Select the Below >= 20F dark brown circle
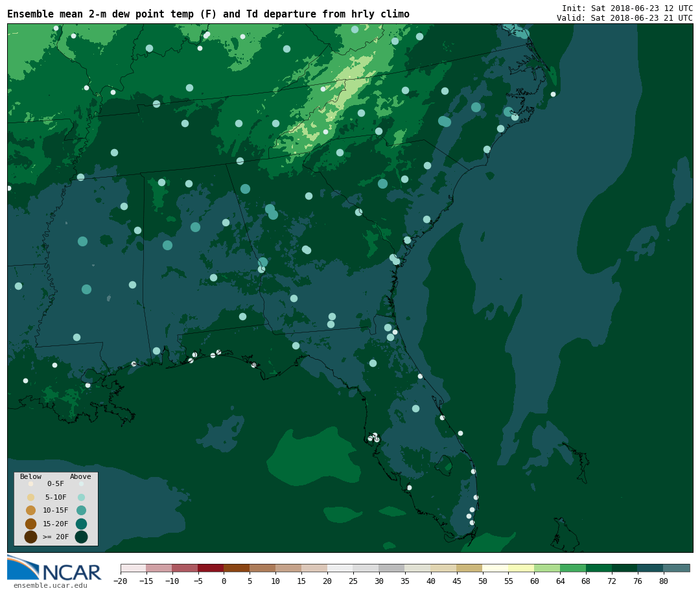The height and width of the screenshot is (593, 700). pyautogui.click(x=31, y=537)
